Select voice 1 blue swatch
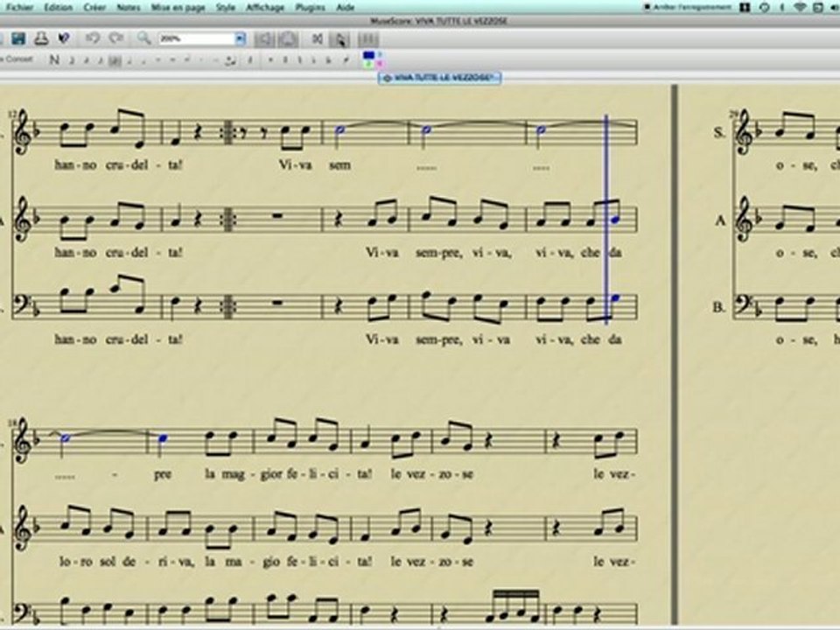The height and width of the screenshot is (630, 840). click(368, 54)
